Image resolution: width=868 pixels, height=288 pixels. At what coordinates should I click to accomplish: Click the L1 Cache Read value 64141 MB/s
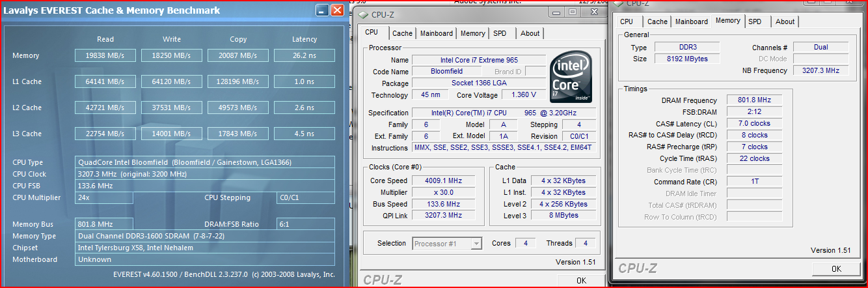(x=105, y=81)
